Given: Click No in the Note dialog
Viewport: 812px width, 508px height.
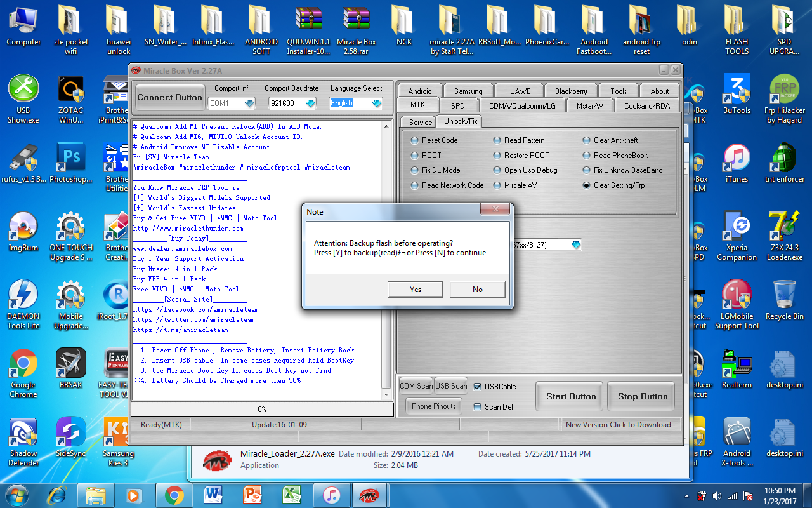Looking at the screenshot, I should pos(478,289).
